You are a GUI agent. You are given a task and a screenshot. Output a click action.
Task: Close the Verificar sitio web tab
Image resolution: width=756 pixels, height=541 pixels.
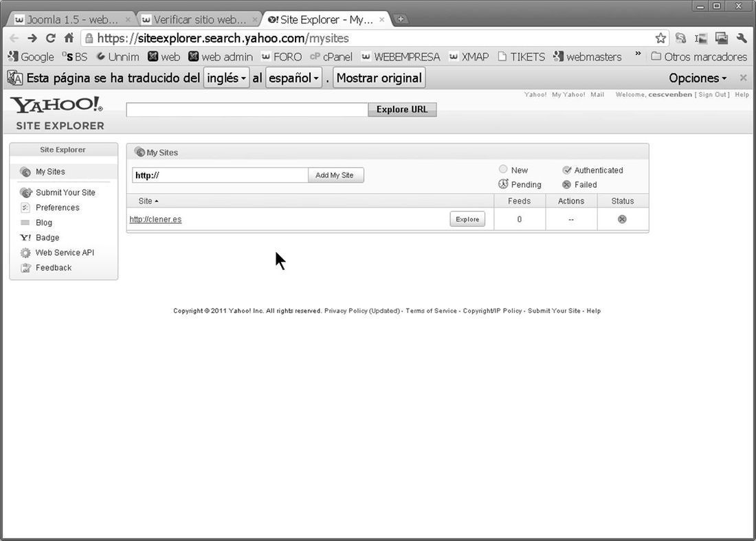(254, 20)
